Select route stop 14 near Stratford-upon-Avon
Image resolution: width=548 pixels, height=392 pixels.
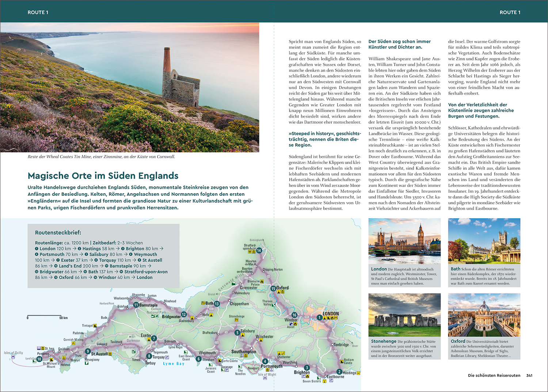click(x=259, y=250)
